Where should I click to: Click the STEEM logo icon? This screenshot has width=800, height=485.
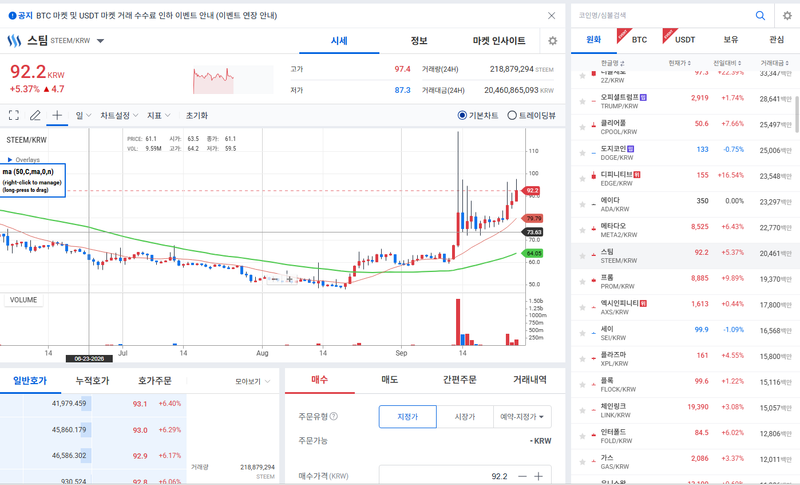14,40
